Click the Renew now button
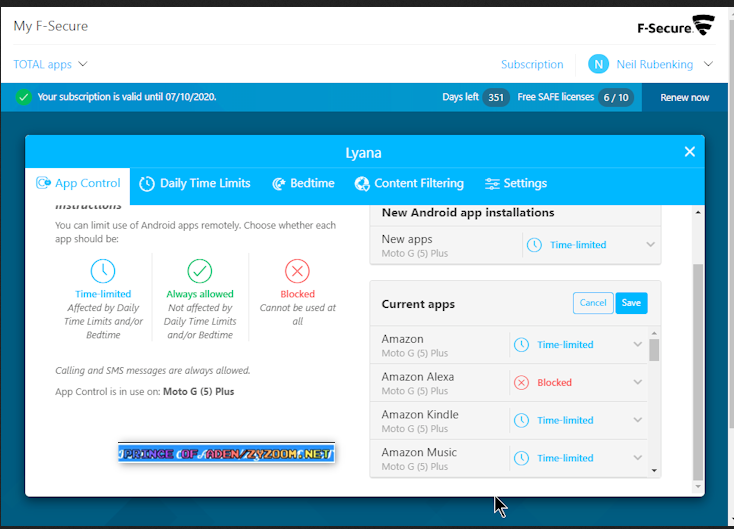The width and height of the screenshot is (734, 529). coord(684,97)
